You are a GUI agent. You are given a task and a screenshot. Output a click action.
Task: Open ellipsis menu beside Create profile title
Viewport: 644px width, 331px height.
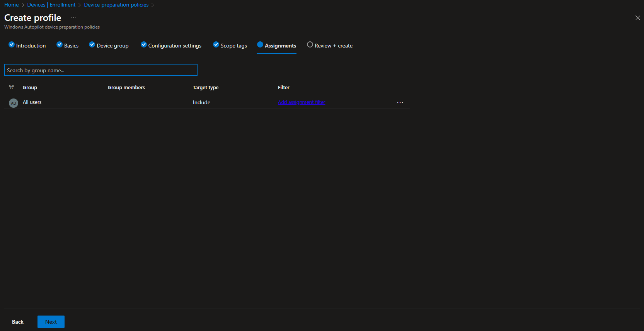click(73, 18)
